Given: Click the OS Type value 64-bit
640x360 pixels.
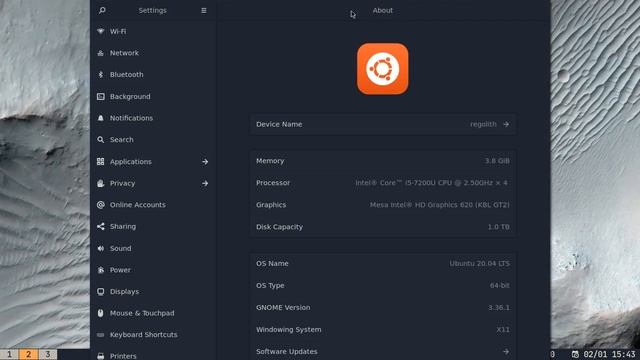Looking at the screenshot, I should [x=500, y=286].
